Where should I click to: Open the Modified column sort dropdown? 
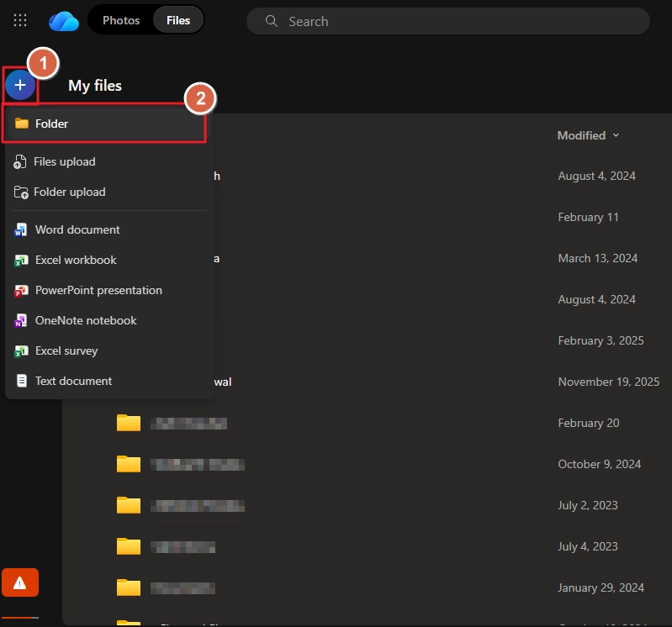point(589,135)
